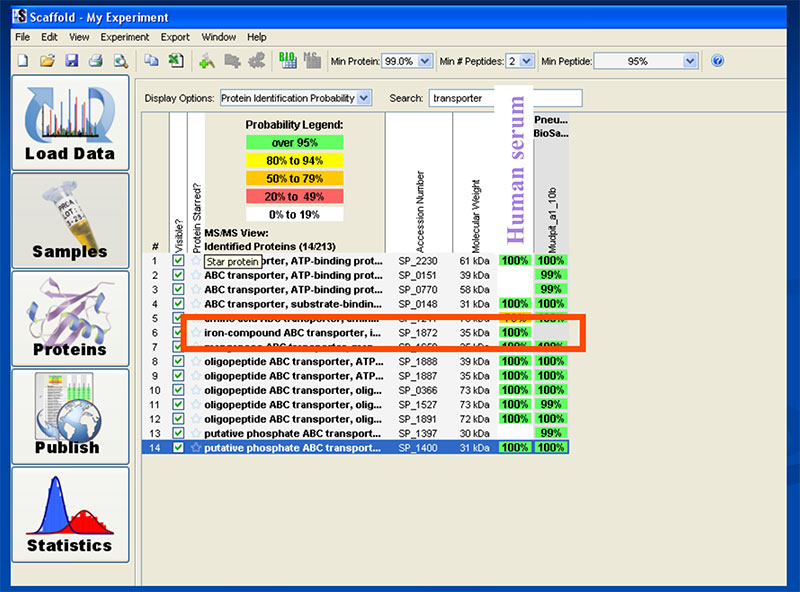Open the Edit menu
This screenshot has height=592, width=800.
pos(49,37)
